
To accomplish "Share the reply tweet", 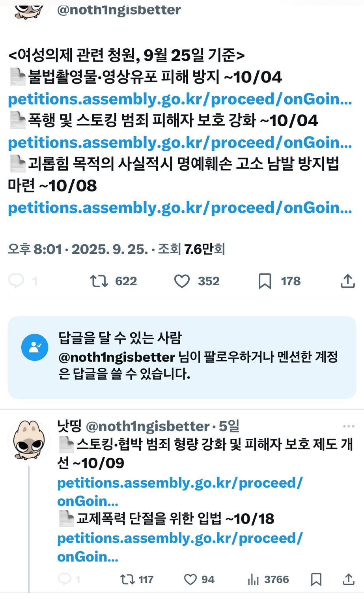I will click(348, 579).
